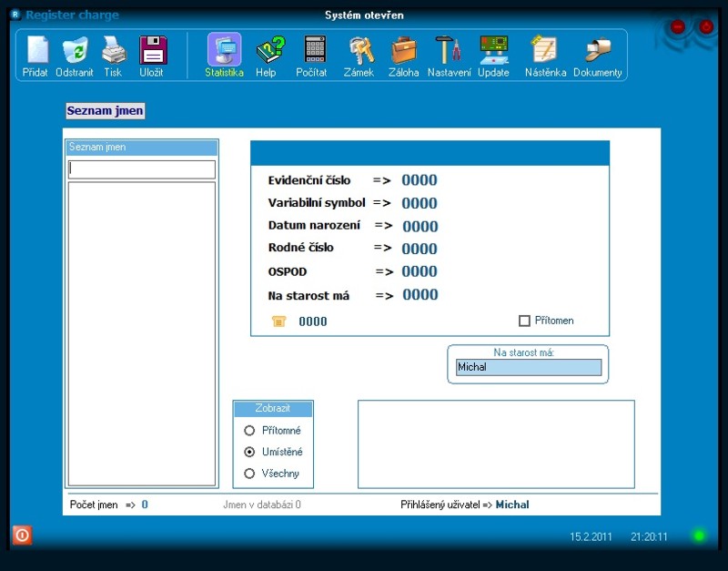Open Tisk printer icon
The height and width of the screenshot is (571, 728).
114,50
